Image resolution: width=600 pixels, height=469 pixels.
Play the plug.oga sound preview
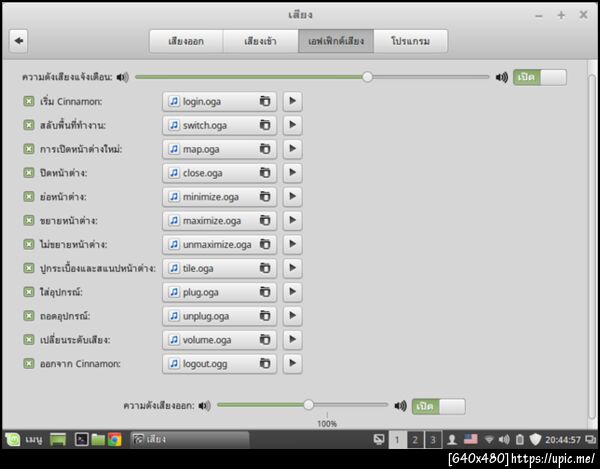click(292, 292)
